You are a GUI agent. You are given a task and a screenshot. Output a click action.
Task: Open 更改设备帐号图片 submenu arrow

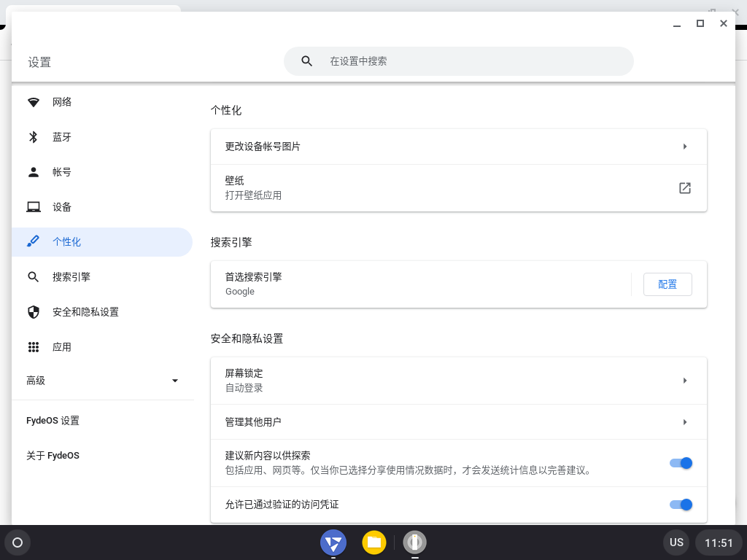[x=684, y=147]
